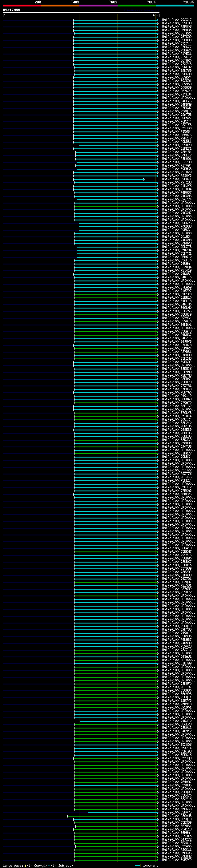Click the red 20% legend segment
This screenshot has height=868, width=197.
[22, 6]
